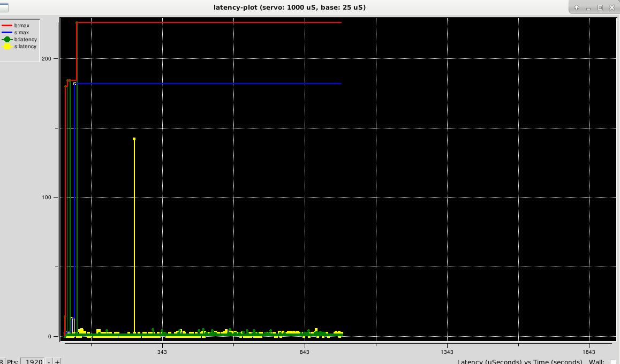
Task: Click the tall yellow s:latency spike marker
Action: (x=134, y=139)
